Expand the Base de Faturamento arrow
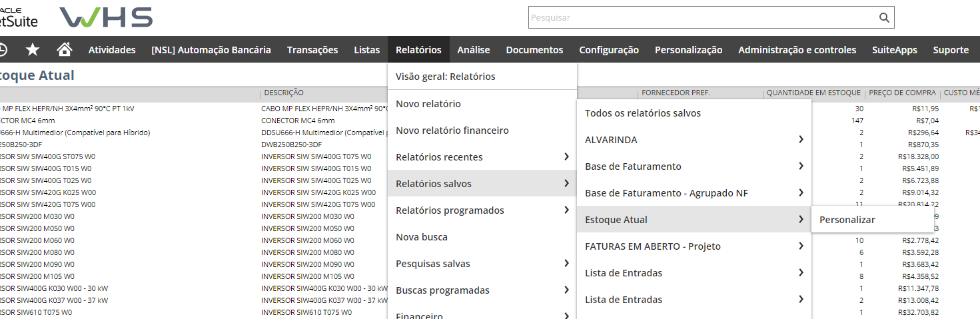Viewport: 980px width, 319px height. point(801,166)
